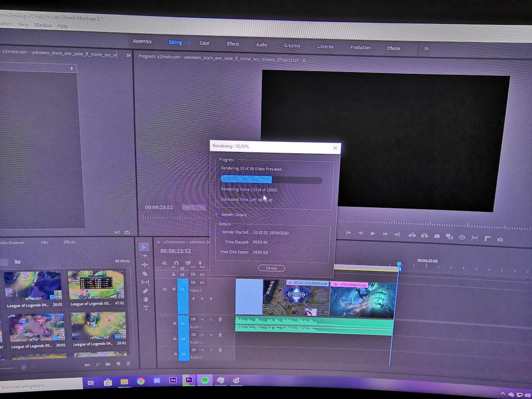Open Spotify from the taskbar
This screenshot has height=399, width=532.
click(x=205, y=380)
